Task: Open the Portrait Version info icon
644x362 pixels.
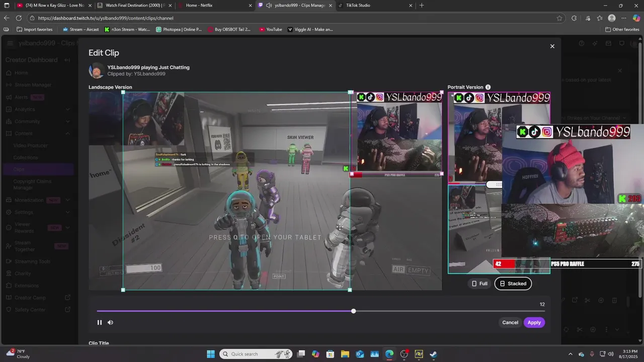Action: 488,87
